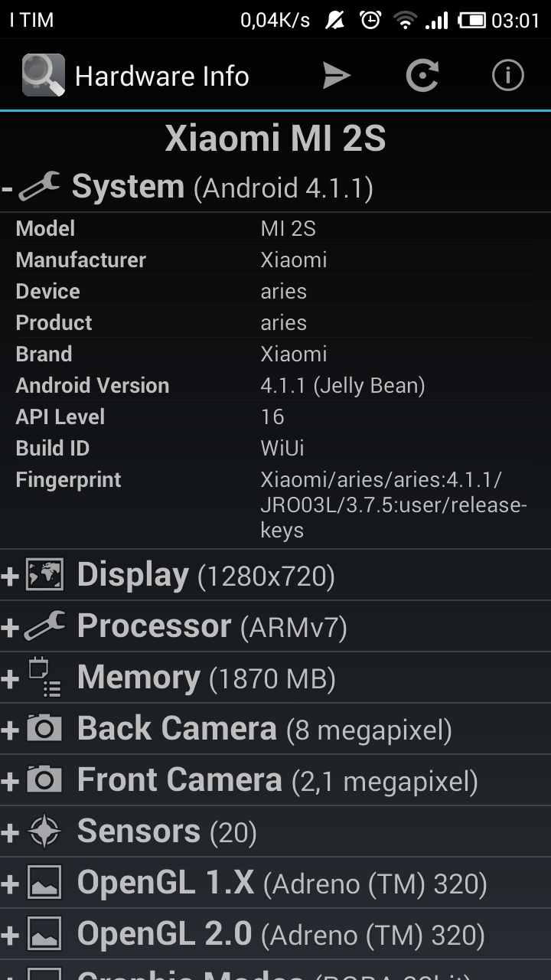Tap the world map icon beside Display

[x=44, y=575]
